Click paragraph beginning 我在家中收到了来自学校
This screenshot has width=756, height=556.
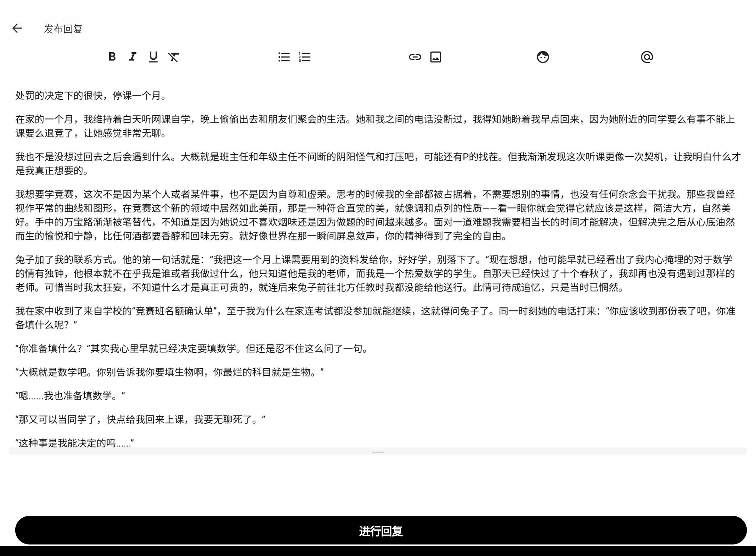[375, 318]
